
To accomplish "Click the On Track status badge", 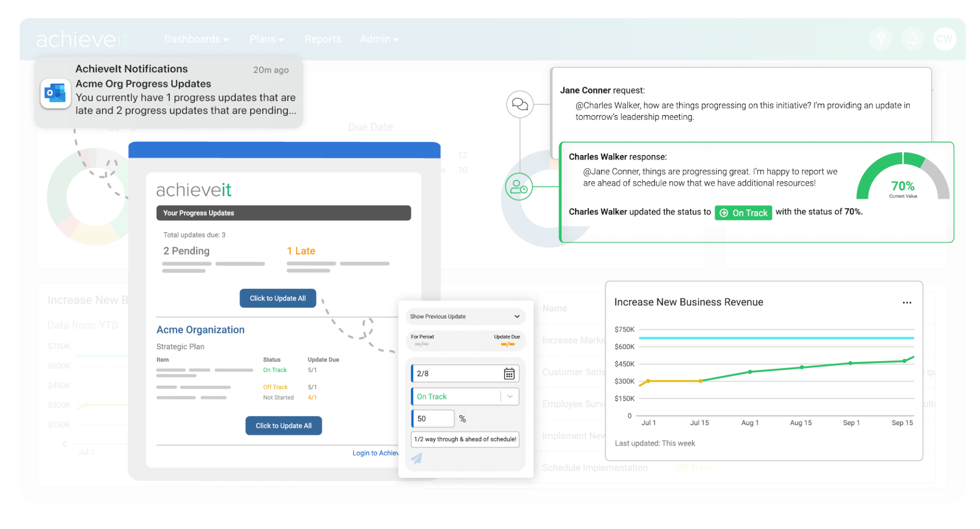I will pyautogui.click(x=743, y=213).
